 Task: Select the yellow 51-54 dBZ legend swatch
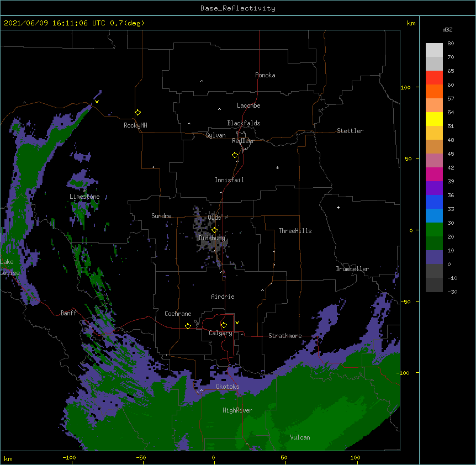434,119
